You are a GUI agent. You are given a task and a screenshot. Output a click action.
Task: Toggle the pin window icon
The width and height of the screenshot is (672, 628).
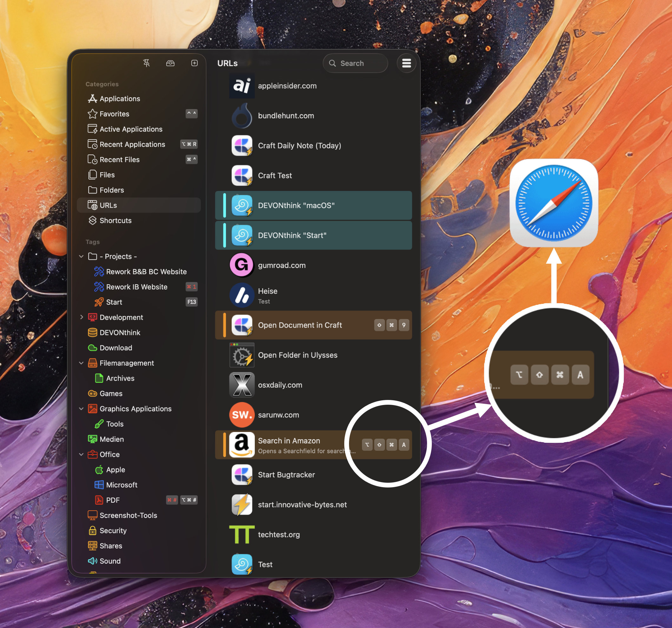tap(146, 63)
